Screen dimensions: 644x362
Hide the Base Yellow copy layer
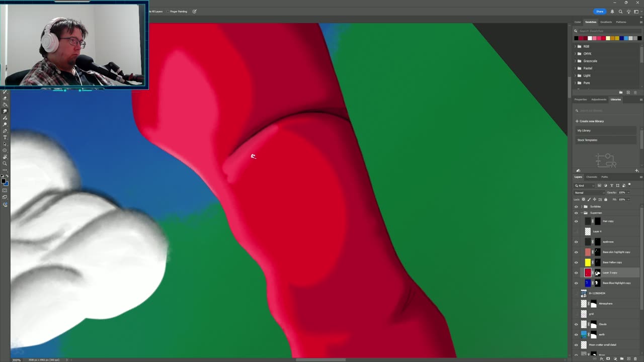(x=577, y=262)
